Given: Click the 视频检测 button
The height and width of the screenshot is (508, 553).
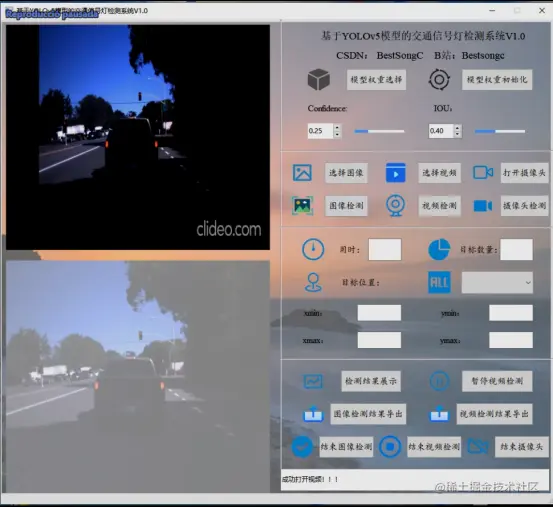Looking at the screenshot, I should click(x=439, y=205).
